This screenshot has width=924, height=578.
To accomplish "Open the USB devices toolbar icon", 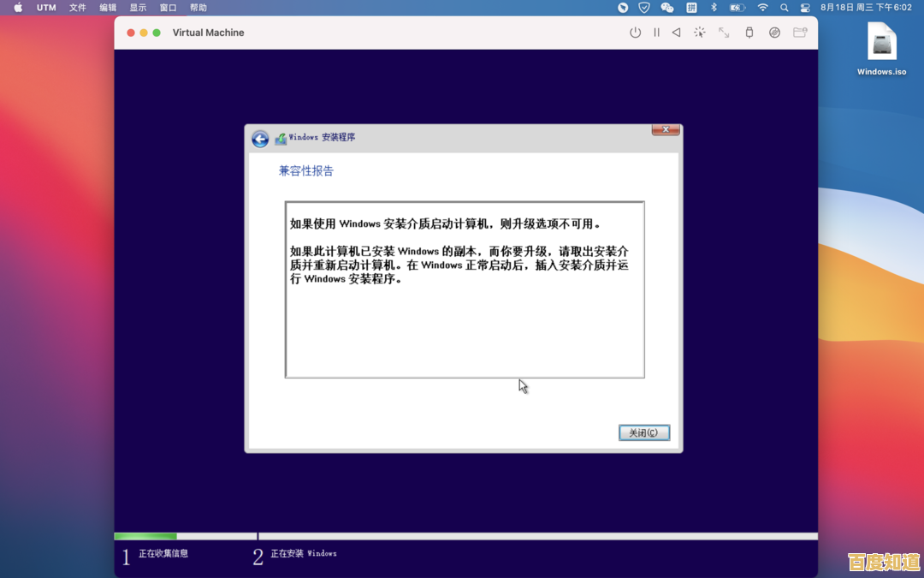I will 746,32.
